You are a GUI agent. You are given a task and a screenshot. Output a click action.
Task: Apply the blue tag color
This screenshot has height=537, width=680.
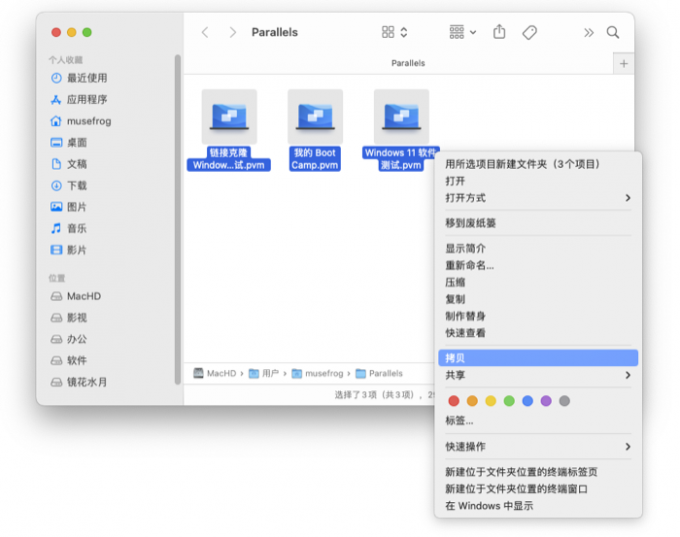tap(527, 401)
